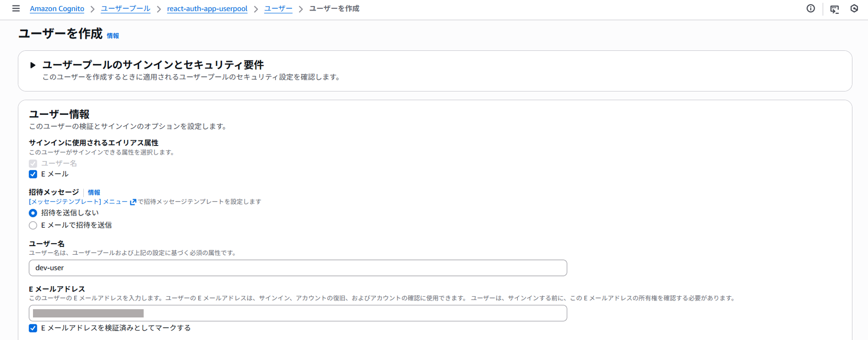868x340 pixels.
Task: Click 情報 link next to page title
Action: [x=113, y=36]
